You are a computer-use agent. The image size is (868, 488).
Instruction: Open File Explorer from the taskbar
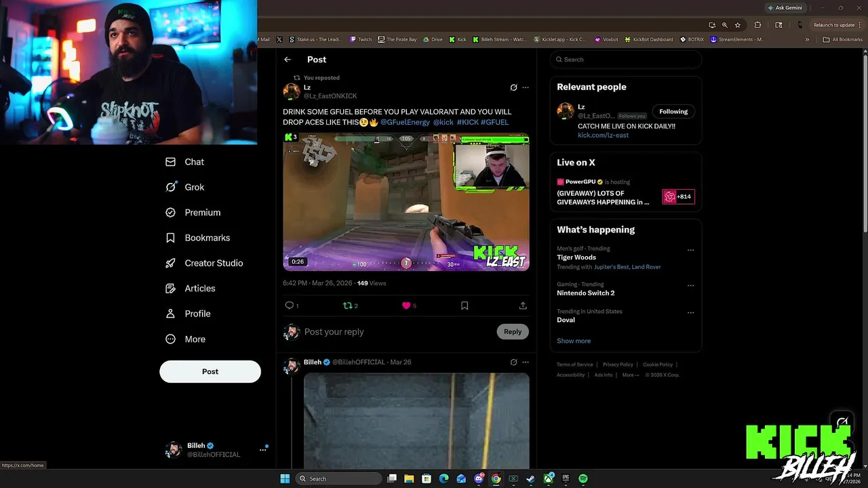click(409, 479)
